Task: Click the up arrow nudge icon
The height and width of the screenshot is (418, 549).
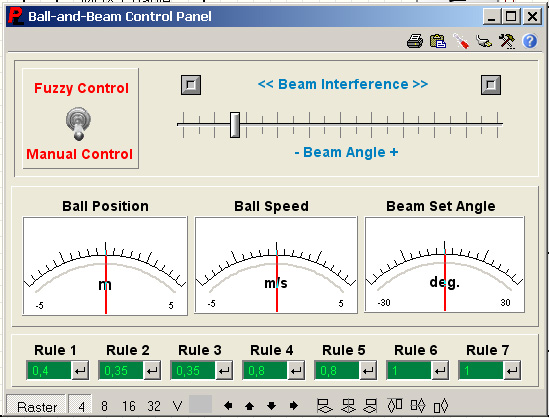Action: (250, 406)
